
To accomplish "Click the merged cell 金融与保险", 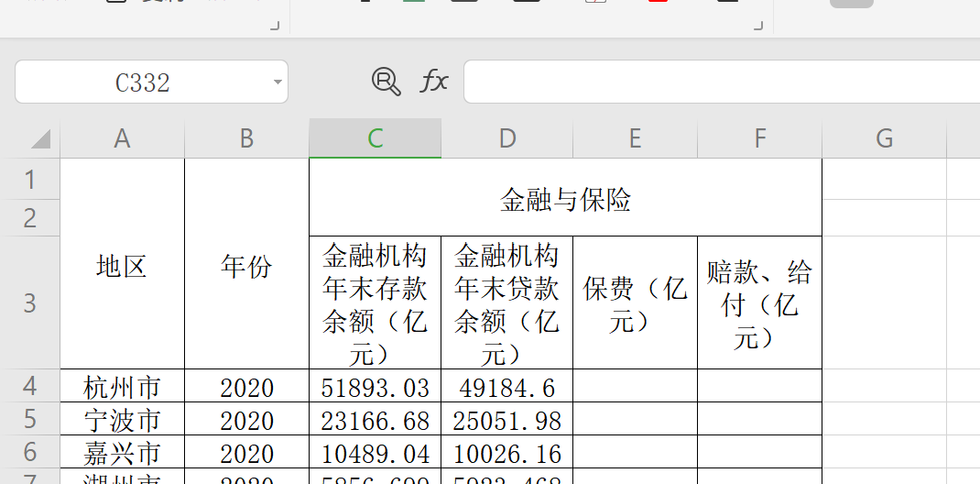I will (566, 198).
